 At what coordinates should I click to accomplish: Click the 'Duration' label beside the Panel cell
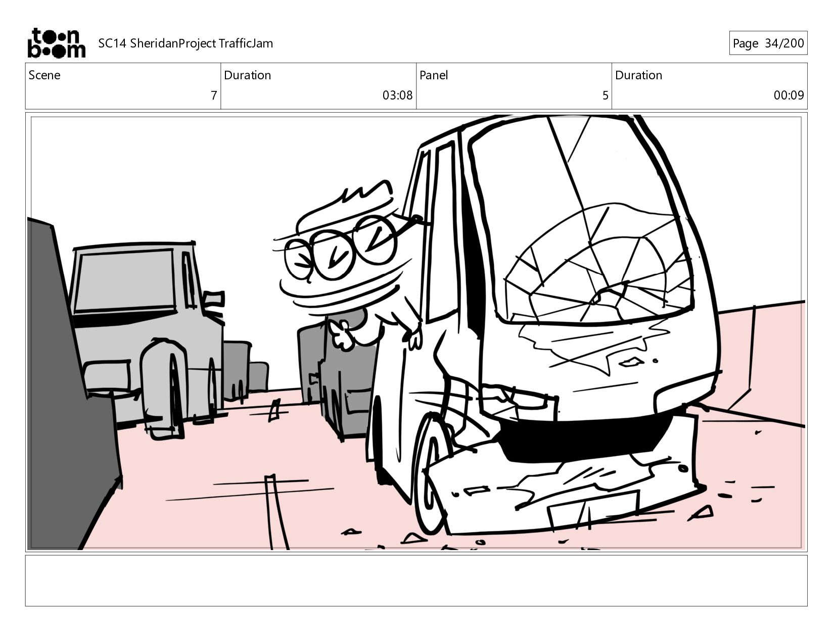(x=638, y=75)
